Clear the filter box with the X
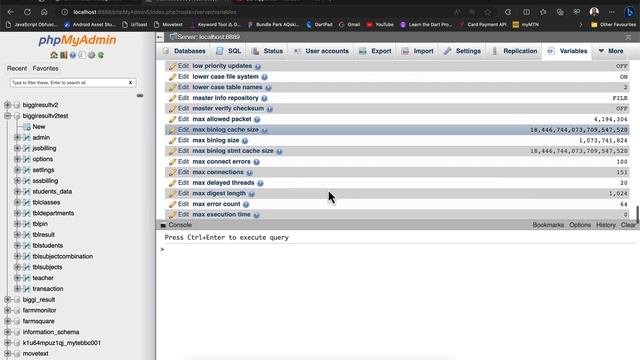The image size is (640, 360). tap(130, 83)
